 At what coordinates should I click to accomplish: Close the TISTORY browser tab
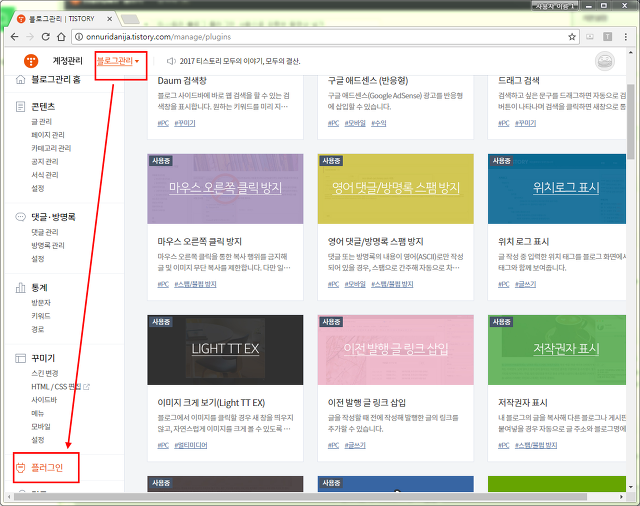[109, 19]
